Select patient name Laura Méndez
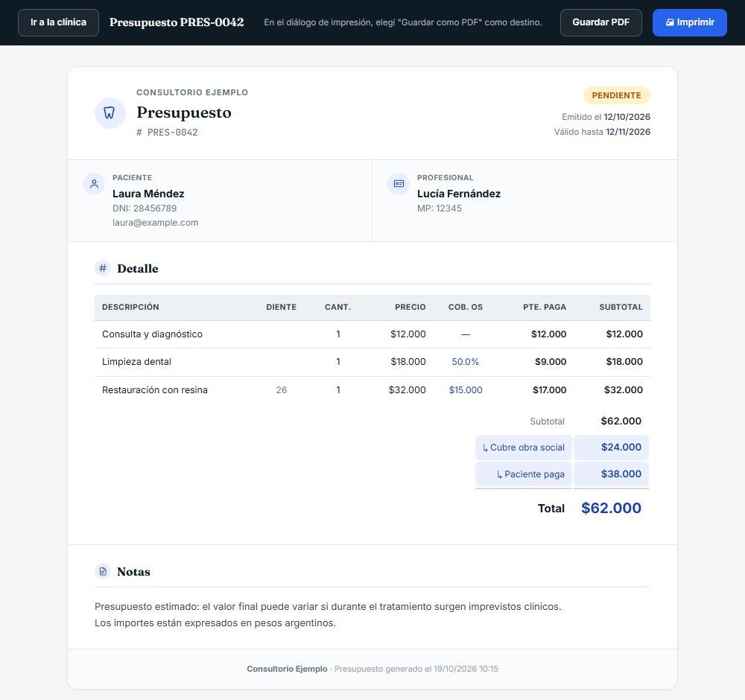This screenshot has height=700, width=745. 148,194
